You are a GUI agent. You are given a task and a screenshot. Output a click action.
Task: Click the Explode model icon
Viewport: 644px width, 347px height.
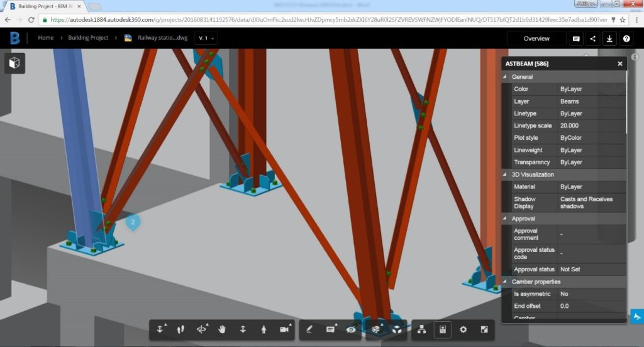(397, 329)
